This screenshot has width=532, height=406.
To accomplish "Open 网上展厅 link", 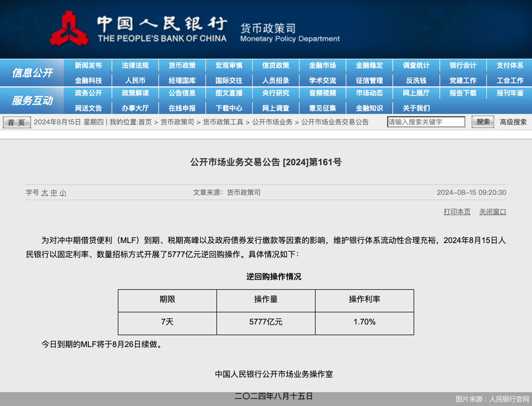I will 416,93.
